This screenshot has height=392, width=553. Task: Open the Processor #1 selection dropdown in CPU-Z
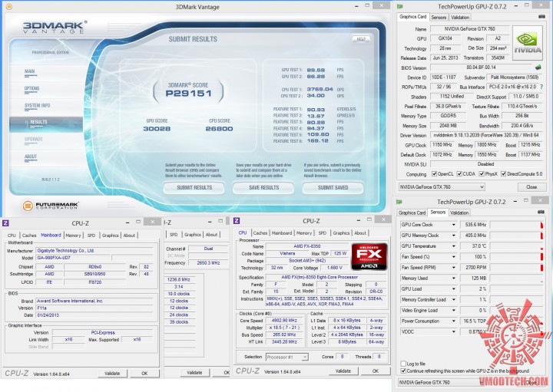pos(286,357)
